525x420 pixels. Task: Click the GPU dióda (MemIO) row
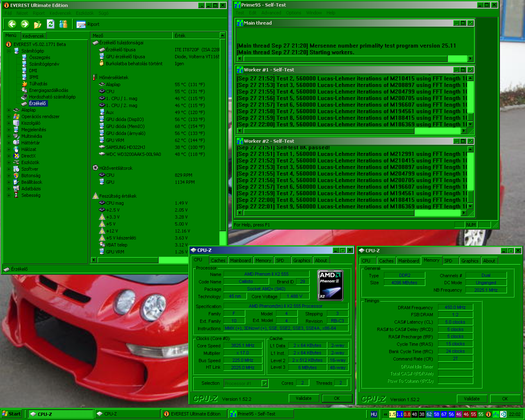click(156, 126)
